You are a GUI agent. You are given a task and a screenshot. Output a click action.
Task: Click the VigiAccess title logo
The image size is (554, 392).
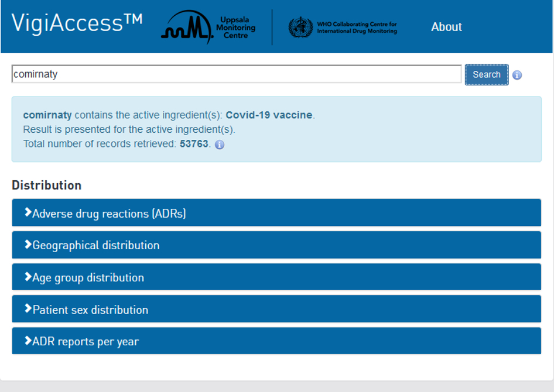pos(77,24)
